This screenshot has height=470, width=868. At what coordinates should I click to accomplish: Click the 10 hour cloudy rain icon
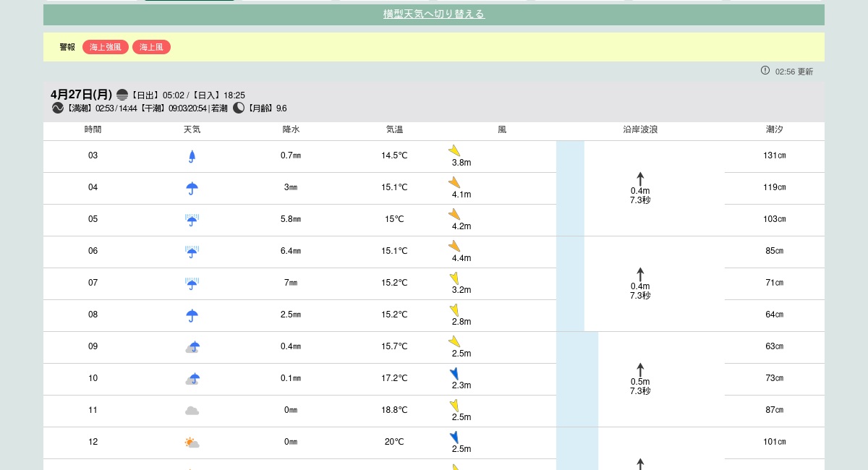pyautogui.click(x=192, y=379)
